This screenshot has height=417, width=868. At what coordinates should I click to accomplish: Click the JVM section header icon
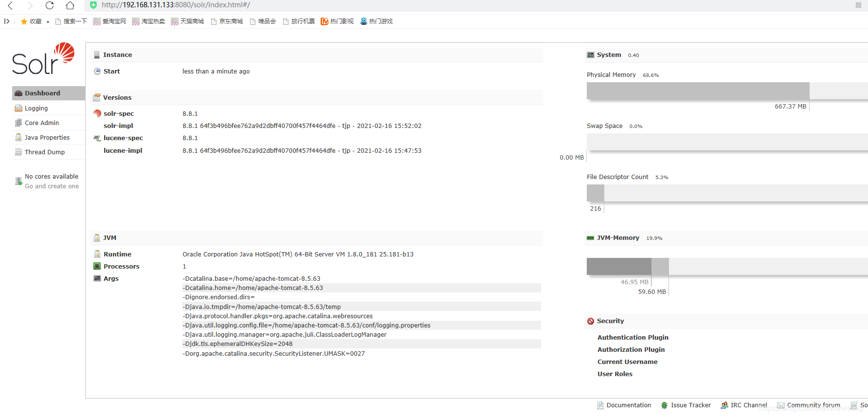click(x=97, y=238)
